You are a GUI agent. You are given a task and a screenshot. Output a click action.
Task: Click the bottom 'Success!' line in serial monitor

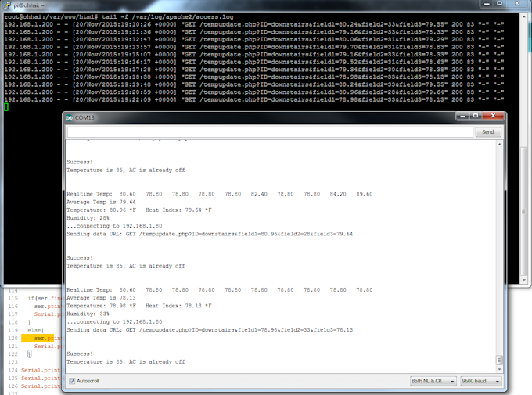[80, 354]
